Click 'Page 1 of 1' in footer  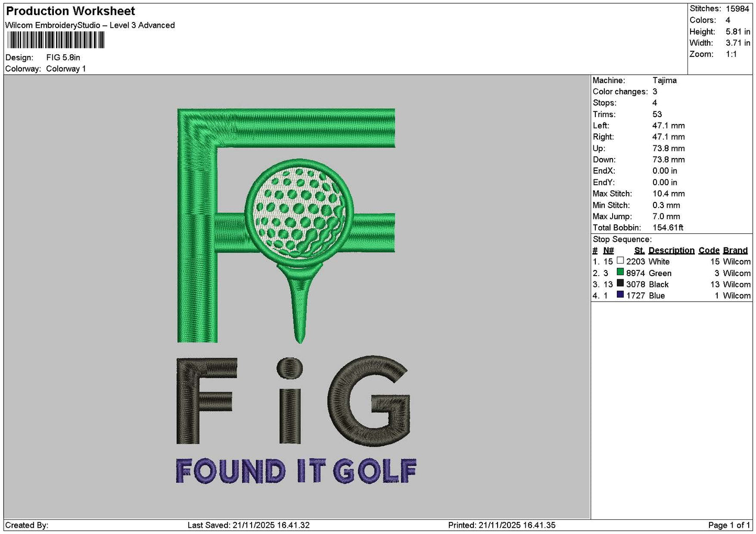tap(729, 525)
